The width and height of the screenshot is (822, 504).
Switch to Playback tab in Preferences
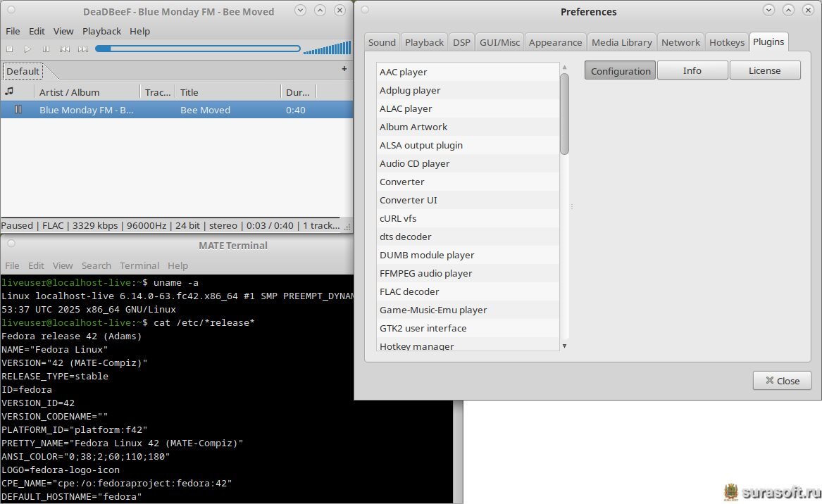coord(424,42)
